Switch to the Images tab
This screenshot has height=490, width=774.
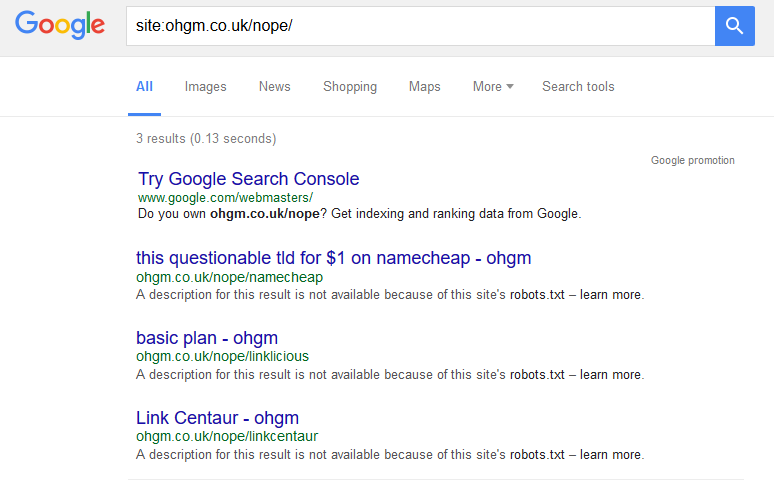205,87
